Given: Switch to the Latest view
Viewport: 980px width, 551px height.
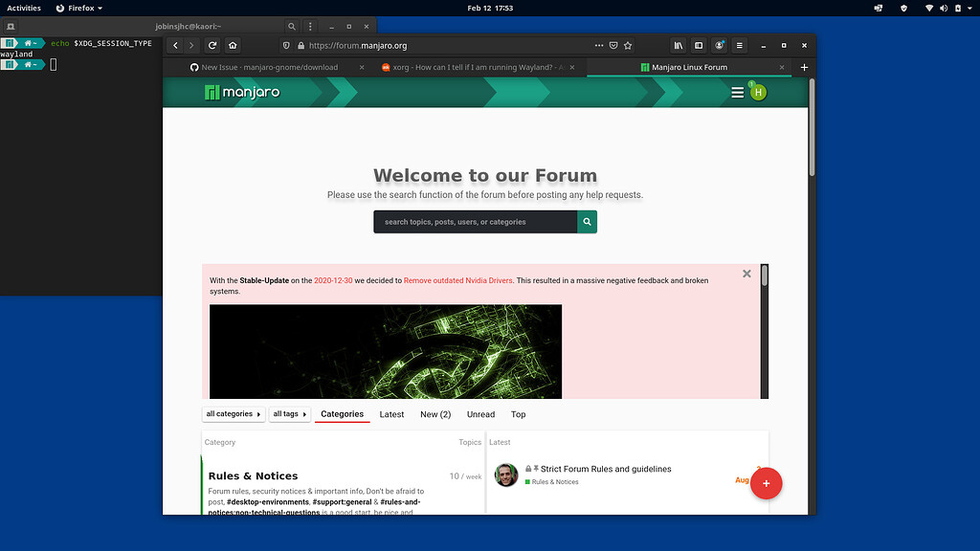Looking at the screenshot, I should pyautogui.click(x=391, y=414).
